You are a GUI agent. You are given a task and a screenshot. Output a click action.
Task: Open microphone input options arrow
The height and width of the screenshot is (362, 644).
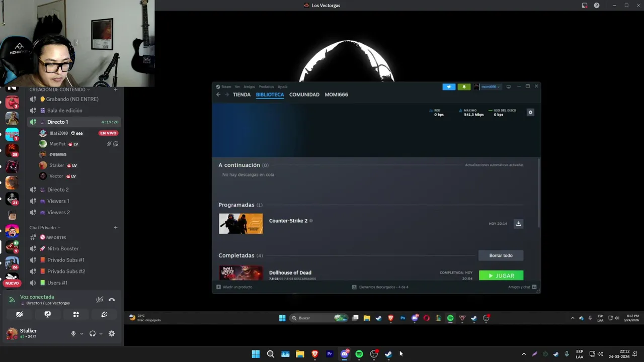point(82,334)
